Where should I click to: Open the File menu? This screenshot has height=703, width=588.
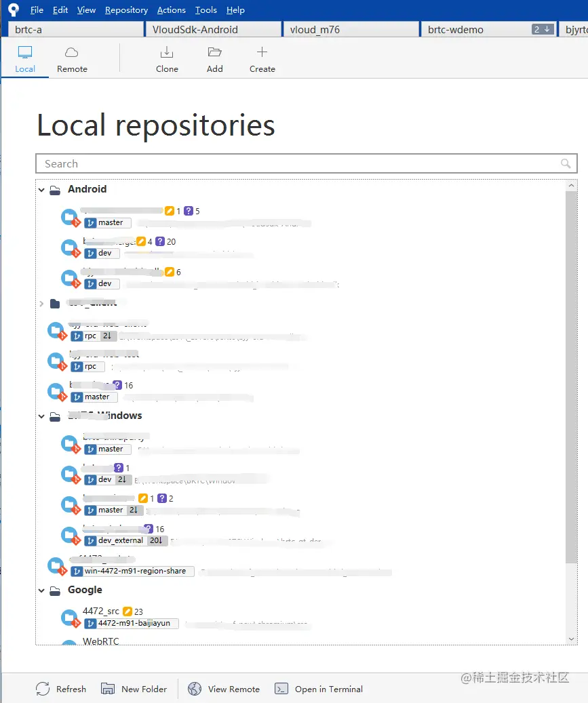click(x=37, y=10)
